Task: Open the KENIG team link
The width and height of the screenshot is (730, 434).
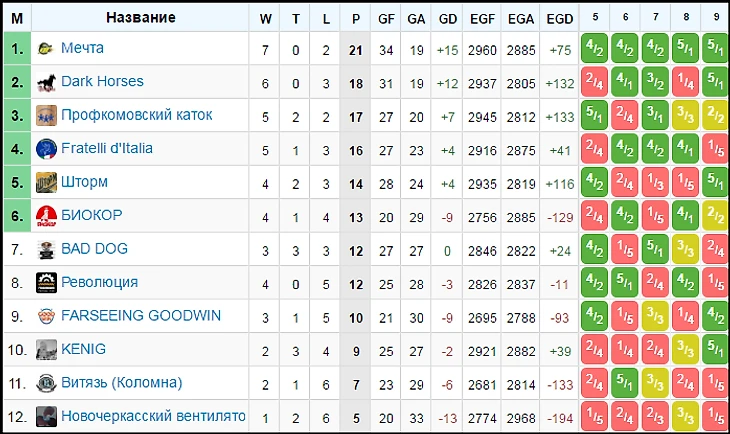Action: 83,349
